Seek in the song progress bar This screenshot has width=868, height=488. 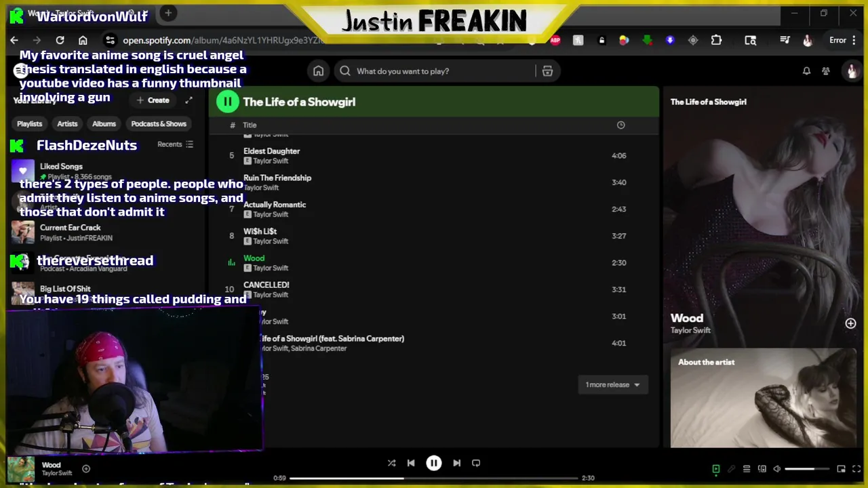434,478
